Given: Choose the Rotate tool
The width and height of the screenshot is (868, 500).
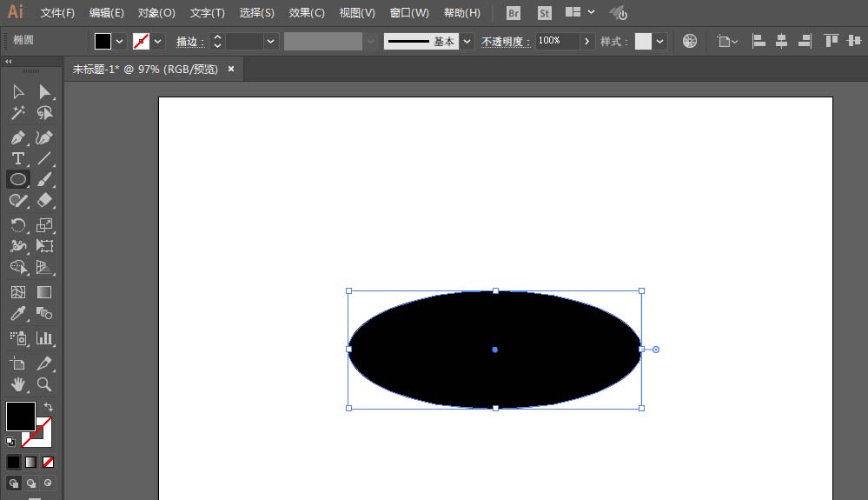Looking at the screenshot, I should point(17,225).
